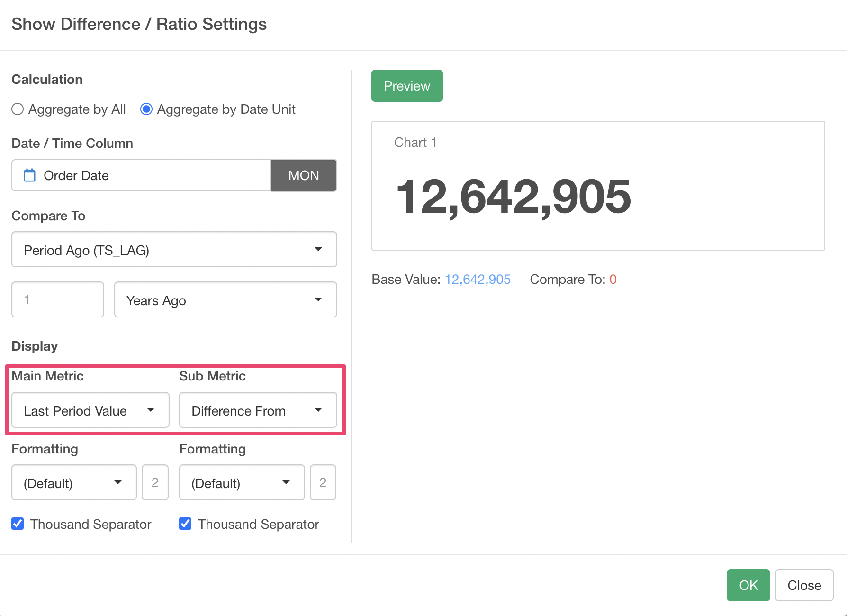The image size is (847, 616).
Task: Click the MON date unit button
Action: (303, 175)
